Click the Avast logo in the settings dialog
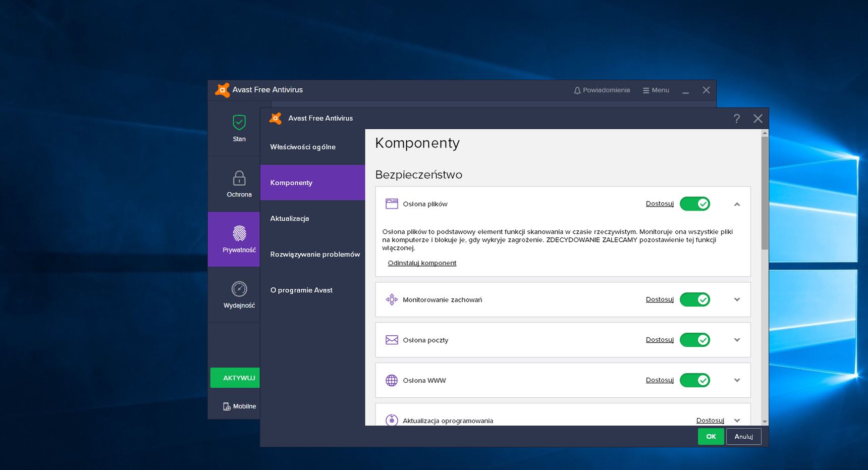The image size is (868, 470). (276, 118)
